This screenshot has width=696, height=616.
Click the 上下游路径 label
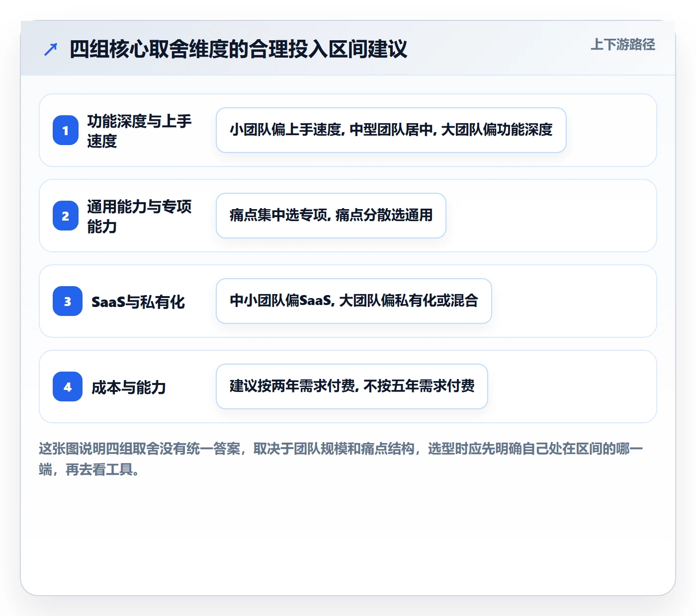[x=623, y=45]
